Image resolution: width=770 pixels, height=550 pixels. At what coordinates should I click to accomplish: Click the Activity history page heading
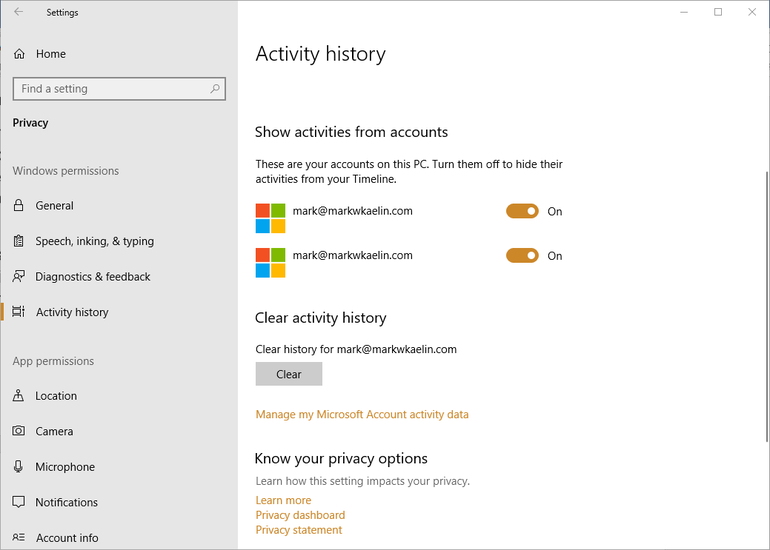coord(321,54)
